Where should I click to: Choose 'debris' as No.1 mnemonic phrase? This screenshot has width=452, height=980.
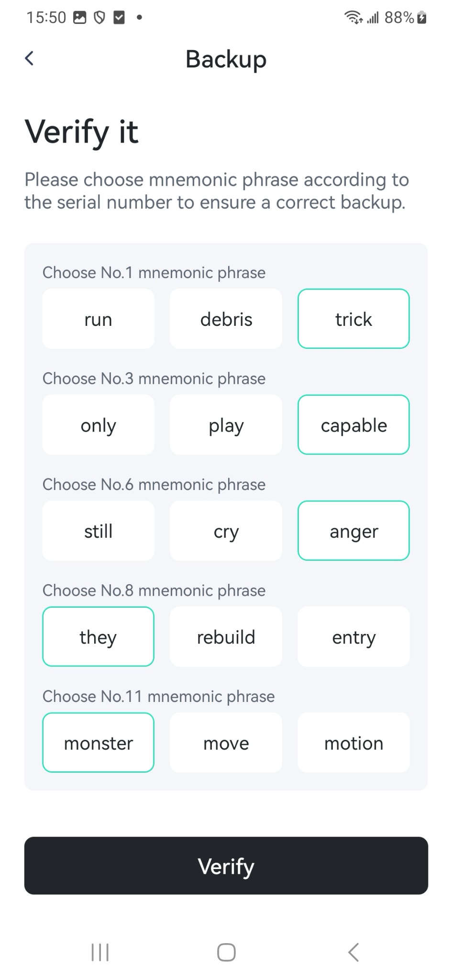tap(226, 319)
